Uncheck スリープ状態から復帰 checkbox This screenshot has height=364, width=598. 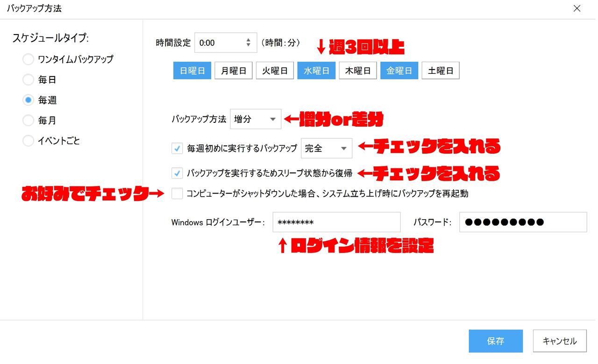pyautogui.click(x=177, y=173)
